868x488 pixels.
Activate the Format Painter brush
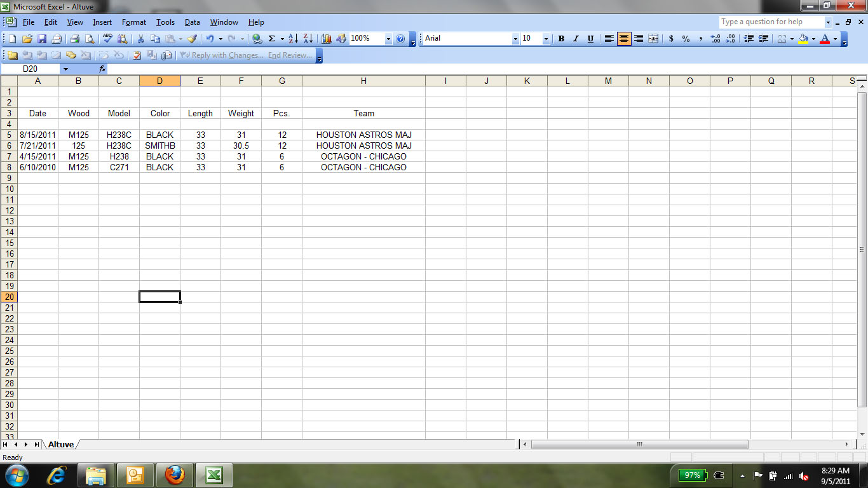pos(192,39)
